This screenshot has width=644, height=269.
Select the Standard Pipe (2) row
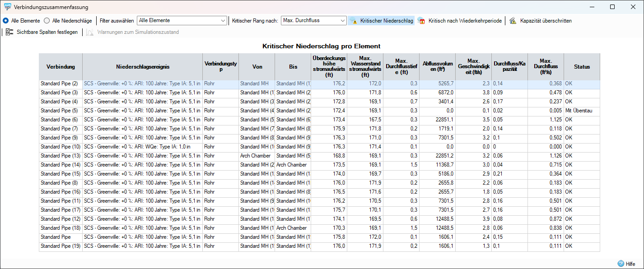pyautogui.click(x=320, y=83)
